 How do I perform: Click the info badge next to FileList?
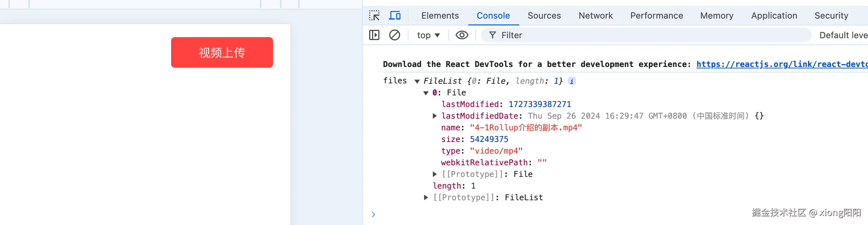click(x=572, y=81)
